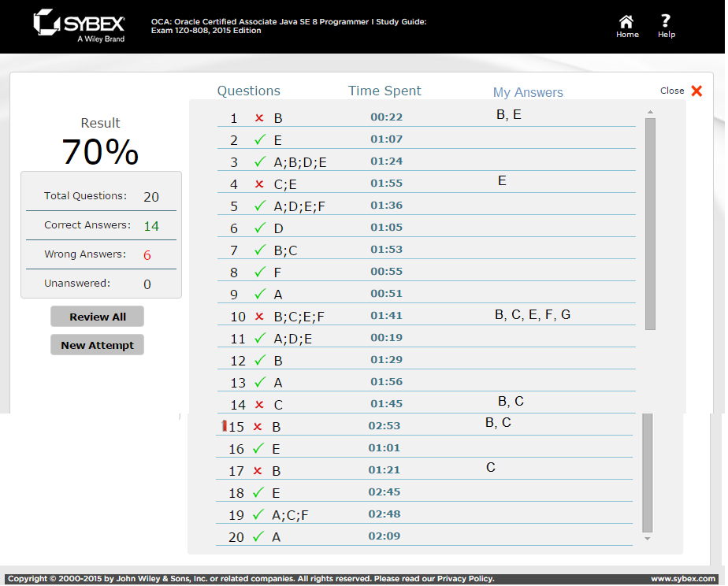Click time 02:53 for question 15
This screenshot has height=586, width=728.
pos(384,425)
